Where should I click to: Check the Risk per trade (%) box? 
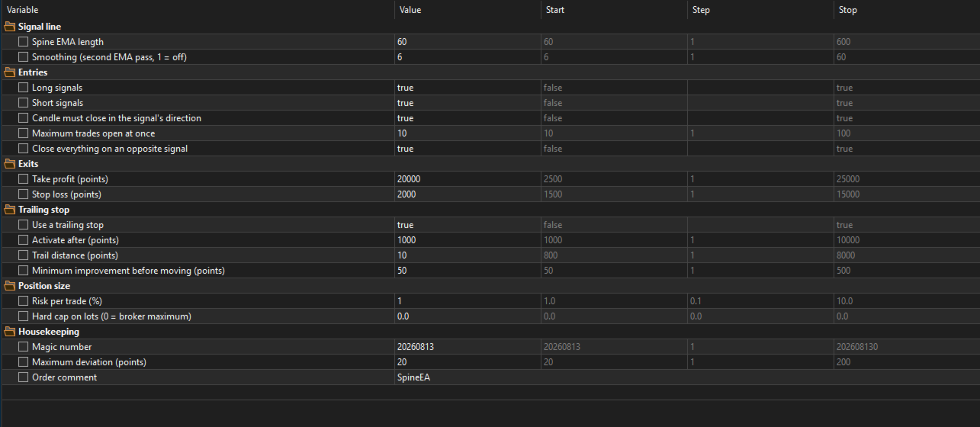pos(23,301)
